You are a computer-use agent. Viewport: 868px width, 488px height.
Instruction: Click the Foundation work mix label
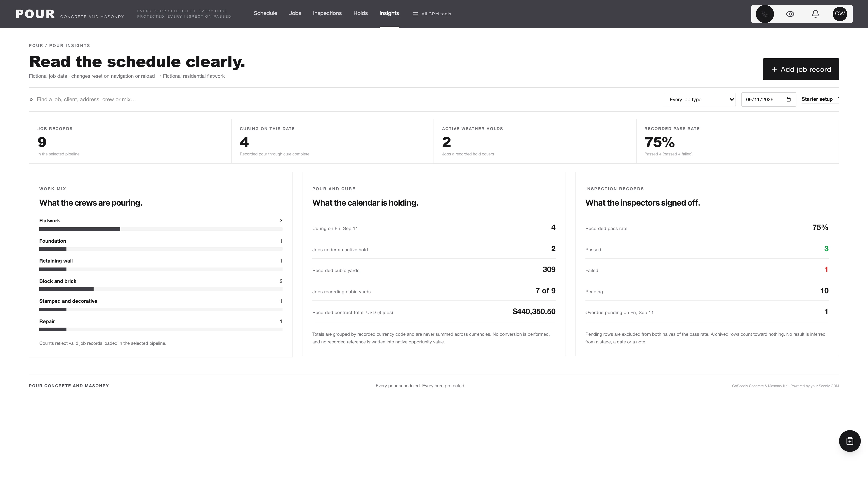coord(53,241)
